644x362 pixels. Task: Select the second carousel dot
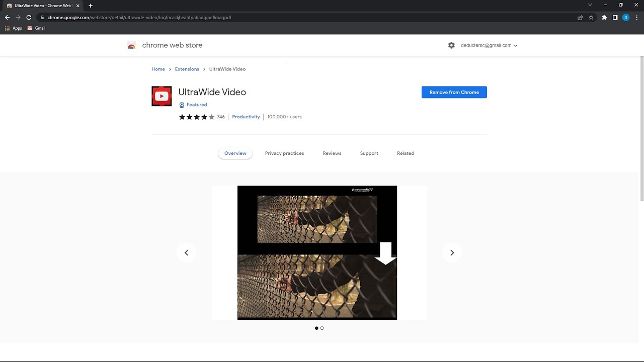coord(322,328)
